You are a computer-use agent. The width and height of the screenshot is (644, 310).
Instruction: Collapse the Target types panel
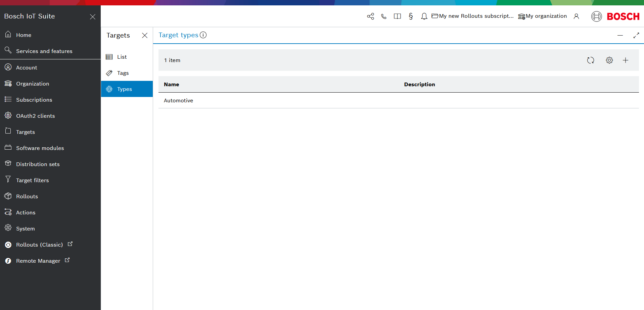tap(620, 35)
